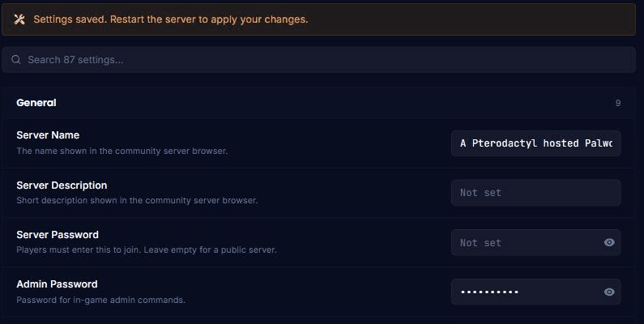Click the wrench tools icon in the notification banner
The width and height of the screenshot is (644, 324).
[19, 19]
